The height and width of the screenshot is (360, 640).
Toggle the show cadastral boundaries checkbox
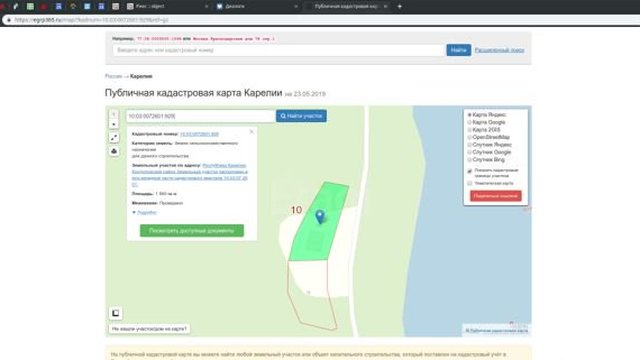click(469, 171)
